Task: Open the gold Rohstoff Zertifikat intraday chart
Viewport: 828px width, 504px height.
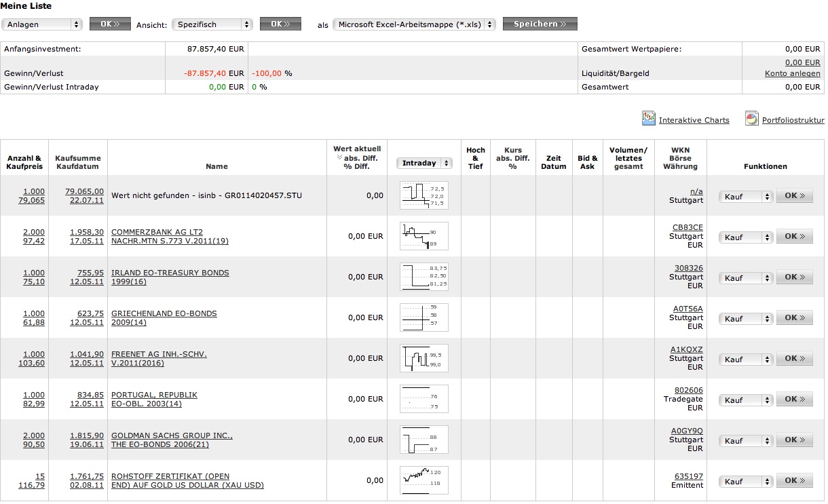Action: coord(424,480)
